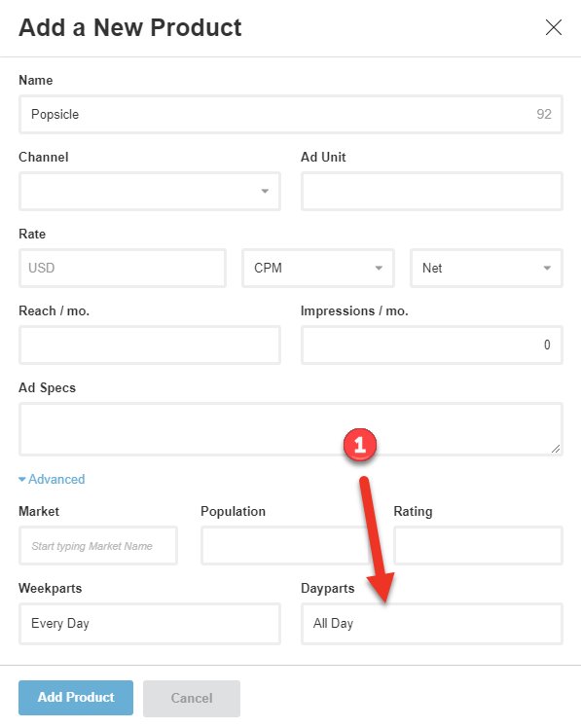
Task: Collapse the Advanced section
Action: (52, 479)
